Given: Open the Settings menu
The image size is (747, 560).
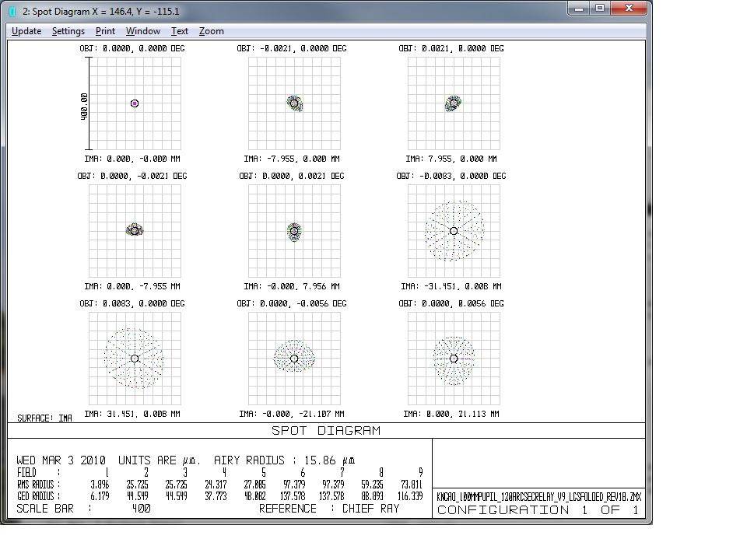Looking at the screenshot, I should [x=68, y=31].
